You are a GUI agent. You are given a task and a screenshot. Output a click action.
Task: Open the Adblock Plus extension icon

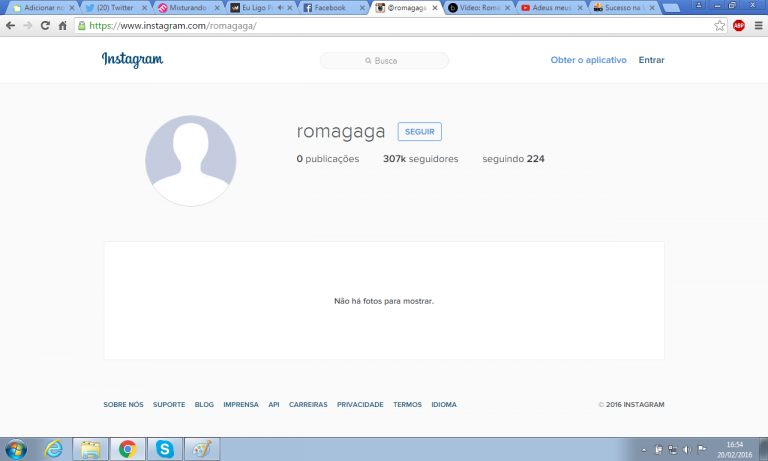(x=739, y=25)
